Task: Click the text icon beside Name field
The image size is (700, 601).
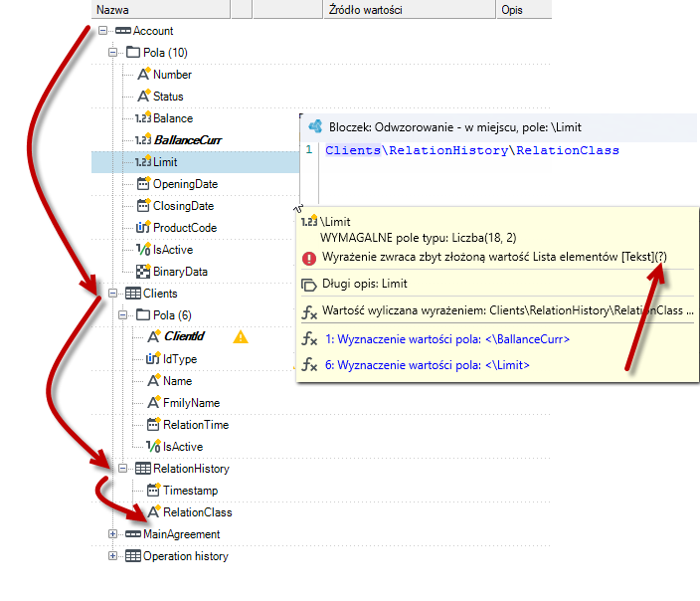Action: click(x=153, y=380)
